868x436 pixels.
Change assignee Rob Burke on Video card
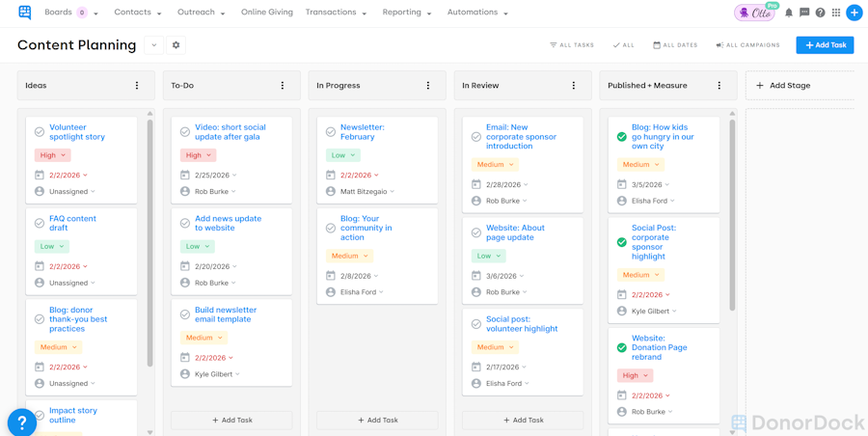coord(215,191)
